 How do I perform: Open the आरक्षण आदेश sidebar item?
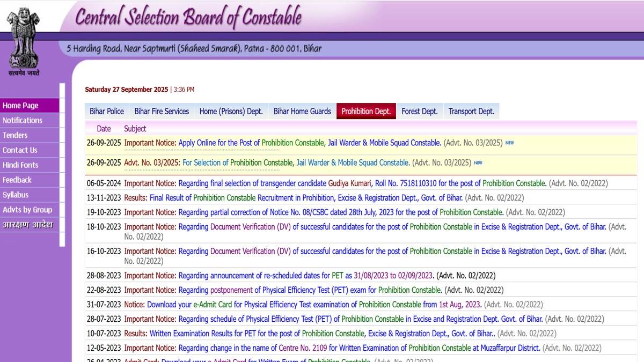[30, 225]
